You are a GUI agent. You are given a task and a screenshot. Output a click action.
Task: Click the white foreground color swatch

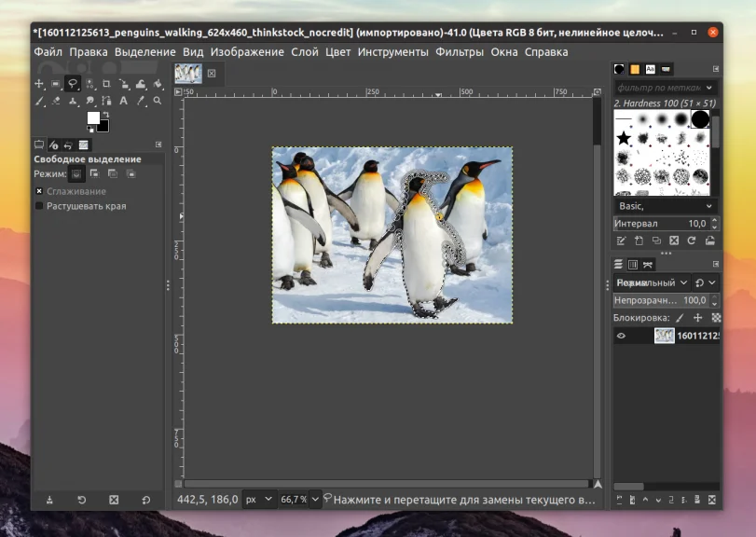point(93,118)
